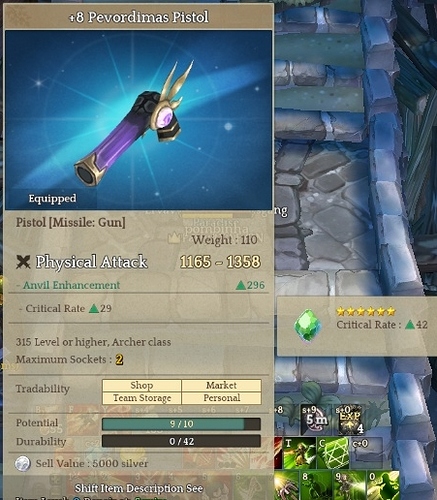The image size is (437, 500).
Task: Click the silver coin icon beside Sell Value
Action: point(23,463)
